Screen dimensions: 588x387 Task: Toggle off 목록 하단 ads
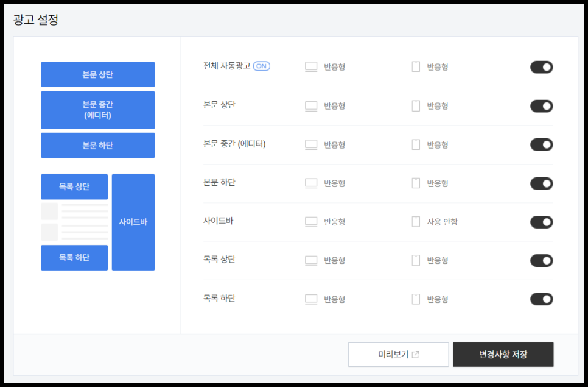click(541, 299)
